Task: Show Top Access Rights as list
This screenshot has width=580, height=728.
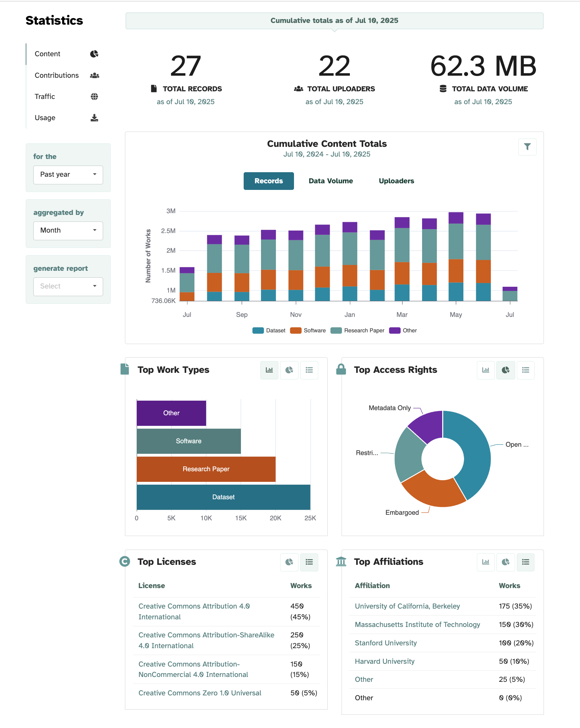Action: 526,370
